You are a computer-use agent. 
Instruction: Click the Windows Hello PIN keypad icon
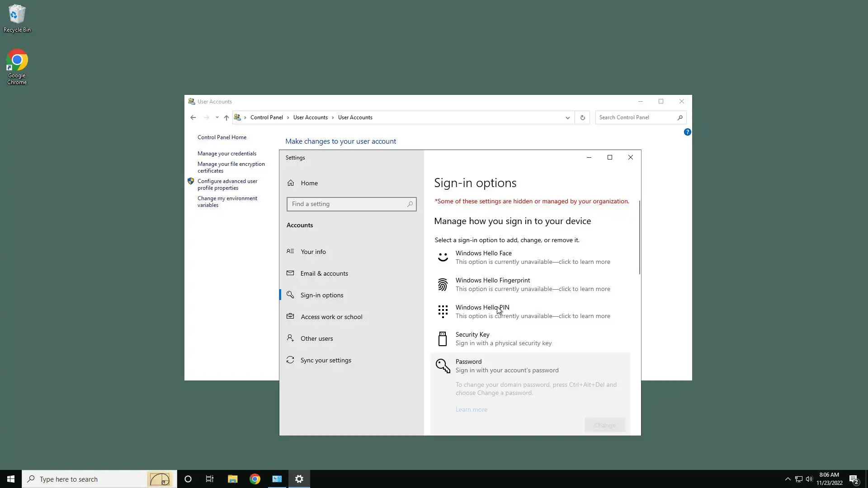(x=443, y=311)
